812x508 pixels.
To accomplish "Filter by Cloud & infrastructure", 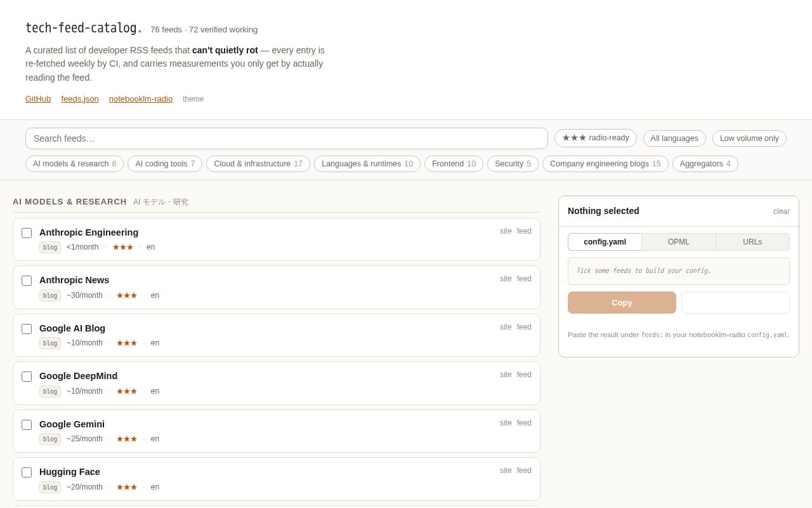I will (x=258, y=164).
